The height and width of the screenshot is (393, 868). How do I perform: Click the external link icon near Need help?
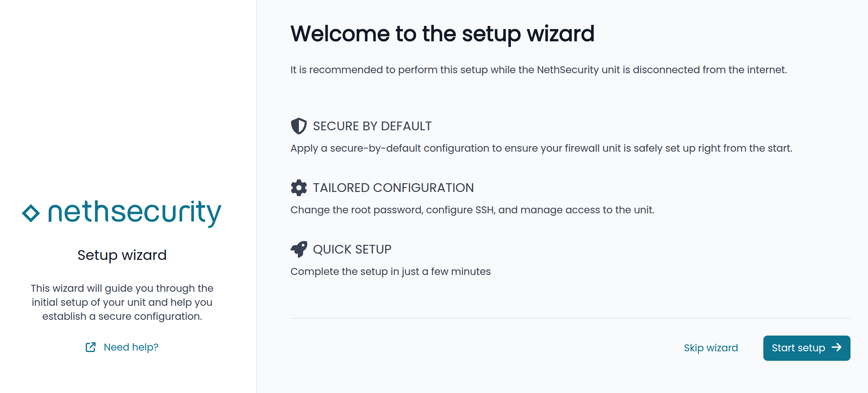91,347
